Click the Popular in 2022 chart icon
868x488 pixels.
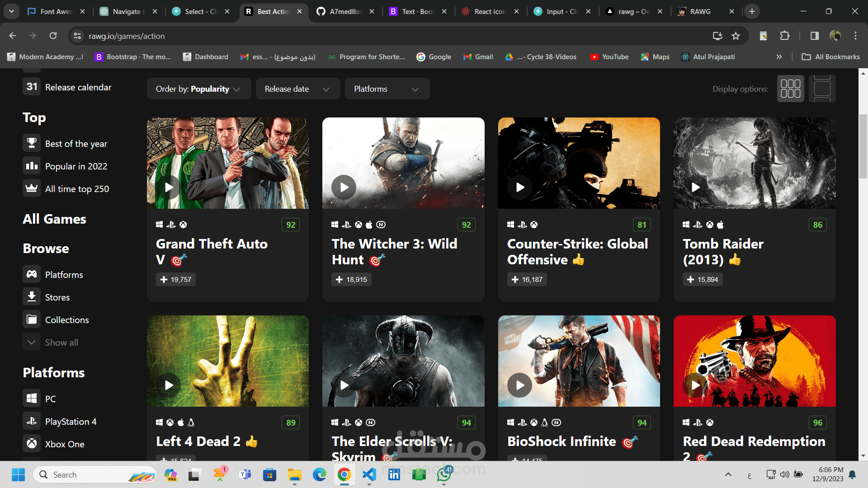(x=32, y=166)
